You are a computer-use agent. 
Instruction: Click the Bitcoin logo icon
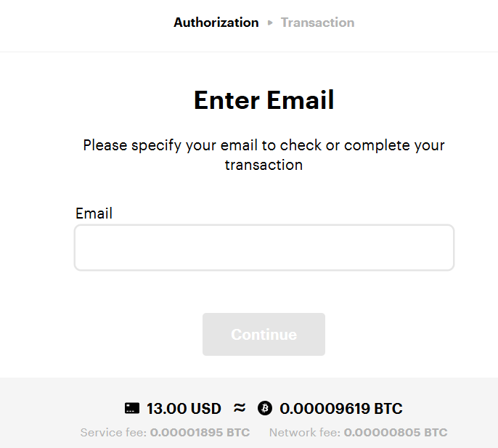[x=264, y=408]
